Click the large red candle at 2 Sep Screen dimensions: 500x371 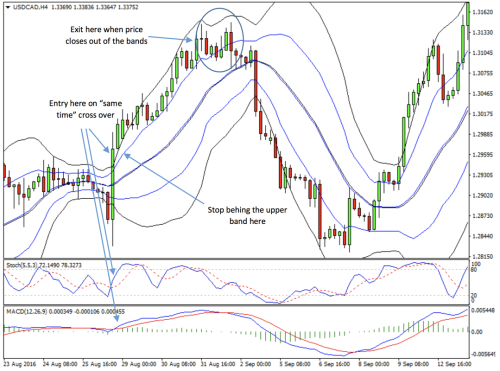click(256, 81)
